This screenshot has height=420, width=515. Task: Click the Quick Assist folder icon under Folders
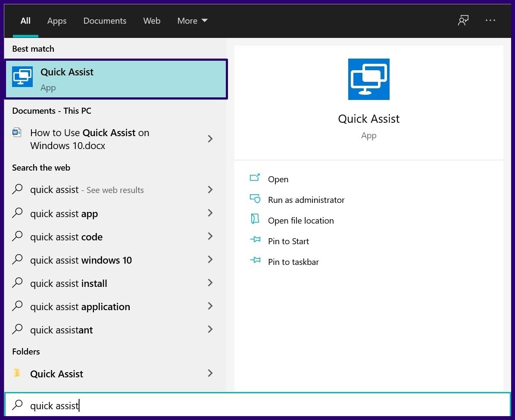[x=17, y=373]
